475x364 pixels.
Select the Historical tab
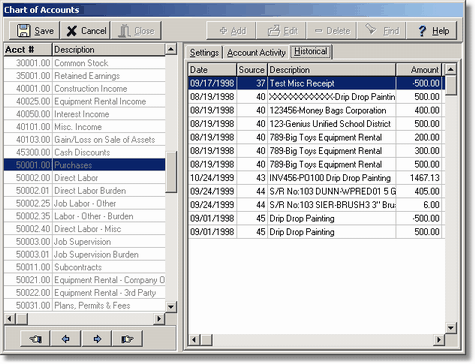point(311,51)
